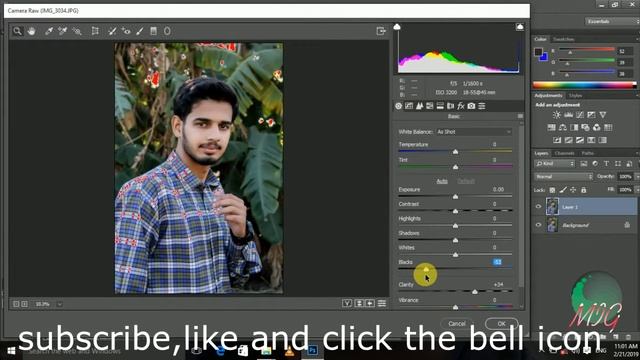Click Cancel in Camera Raw dialog

pos(457,324)
